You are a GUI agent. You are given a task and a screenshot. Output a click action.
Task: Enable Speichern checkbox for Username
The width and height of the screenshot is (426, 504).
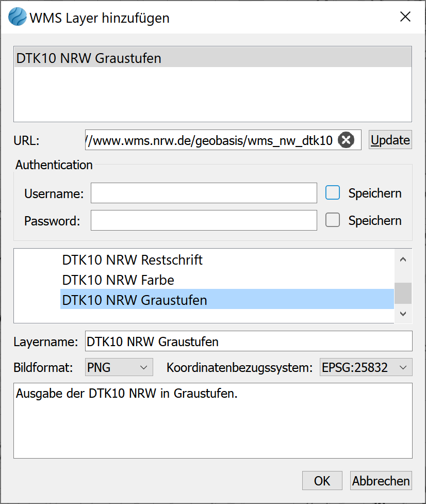(333, 193)
